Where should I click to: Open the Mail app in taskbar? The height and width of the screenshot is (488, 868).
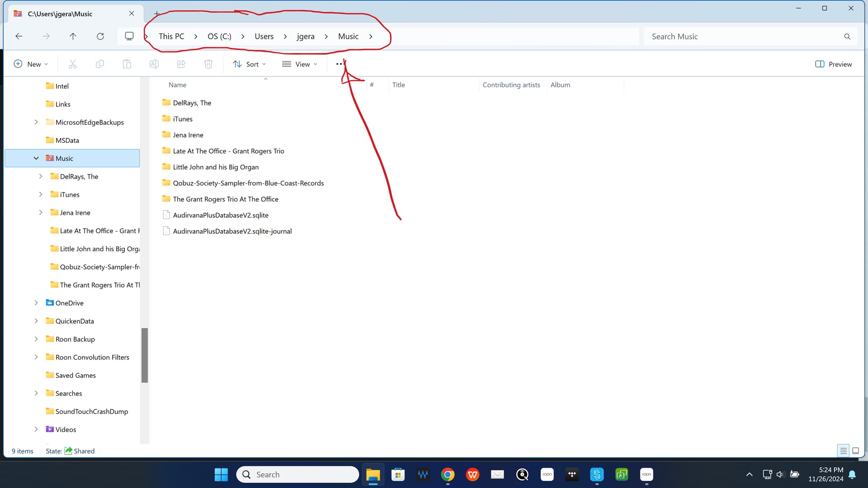[497, 474]
